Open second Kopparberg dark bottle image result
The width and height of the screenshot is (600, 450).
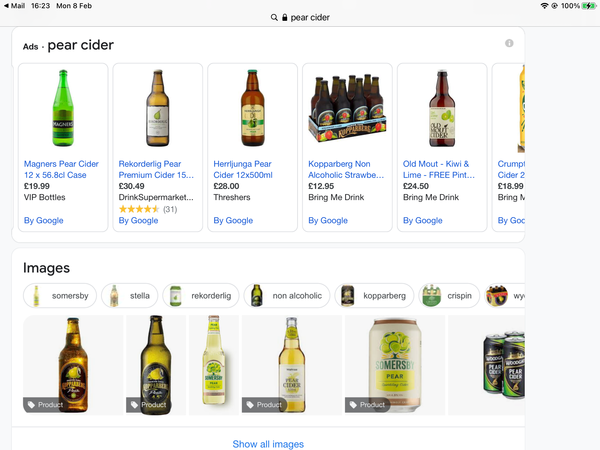click(x=156, y=365)
